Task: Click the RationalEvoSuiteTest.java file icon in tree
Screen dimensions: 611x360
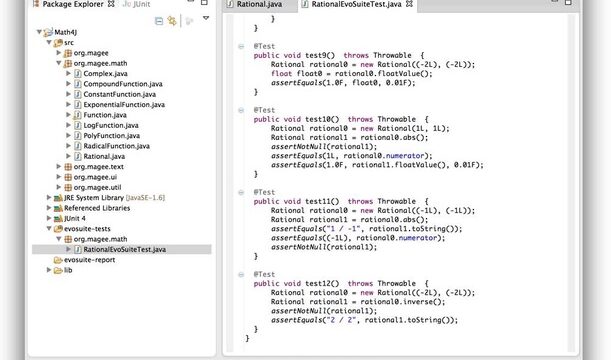Action: (x=78, y=249)
